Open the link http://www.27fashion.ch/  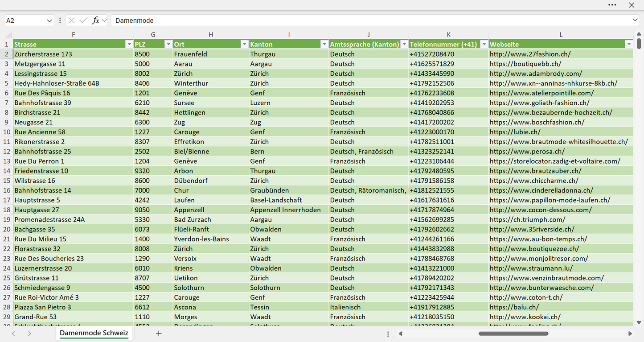click(x=530, y=54)
